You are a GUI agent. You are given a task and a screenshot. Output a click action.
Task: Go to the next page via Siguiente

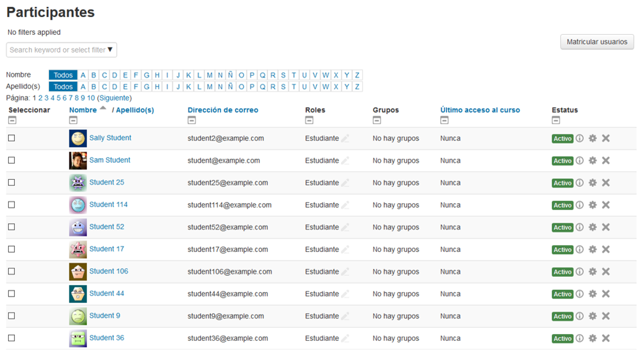tap(115, 98)
